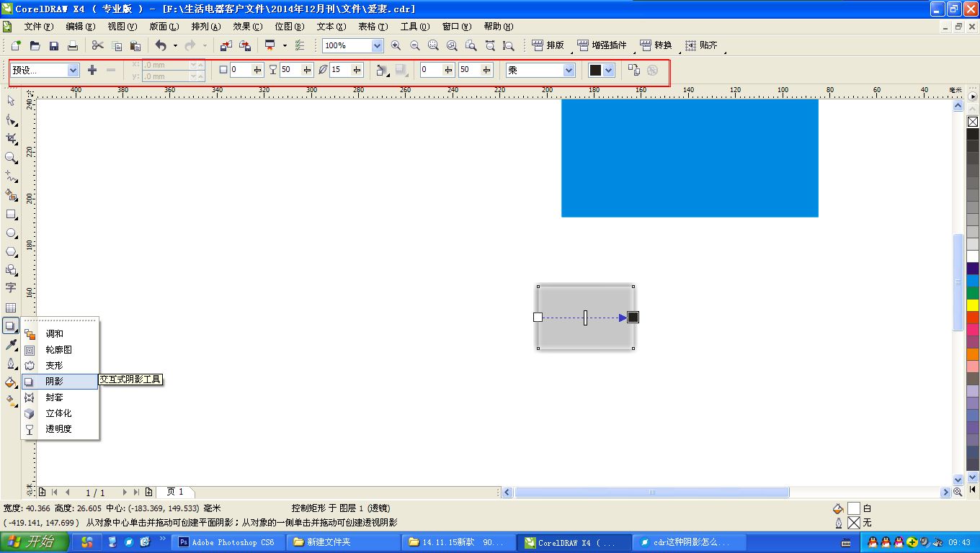Click the Copy icon in the toolbar
The width and height of the screenshot is (980, 553).
[117, 45]
